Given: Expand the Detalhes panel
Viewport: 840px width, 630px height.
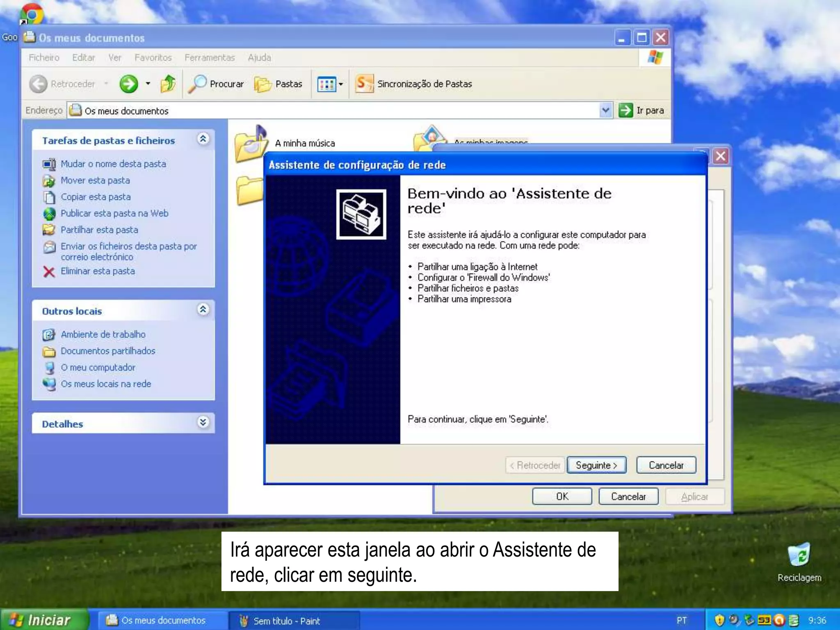Looking at the screenshot, I should (x=203, y=422).
